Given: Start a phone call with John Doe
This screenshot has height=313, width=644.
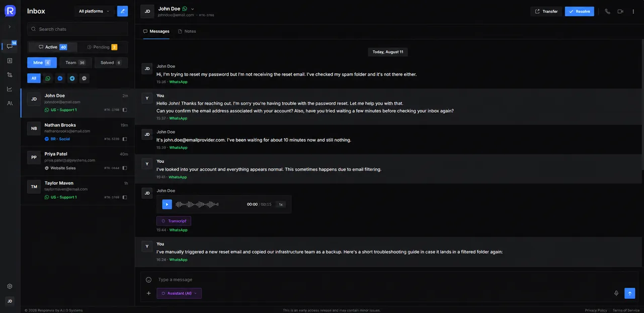Looking at the screenshot, I should pyautogui.click(x=607, y=11).
